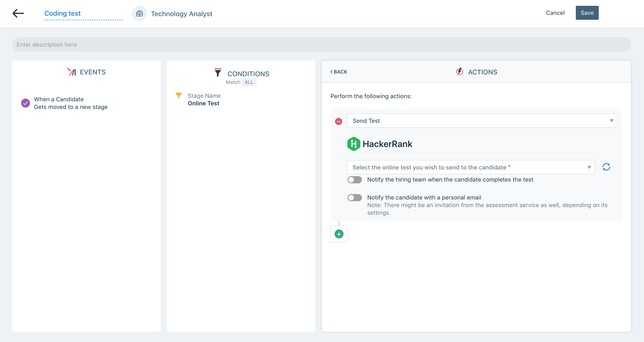Select the 'Gets moved to a new stage' event
Screen dimensions: 644x342
(71, 107)
